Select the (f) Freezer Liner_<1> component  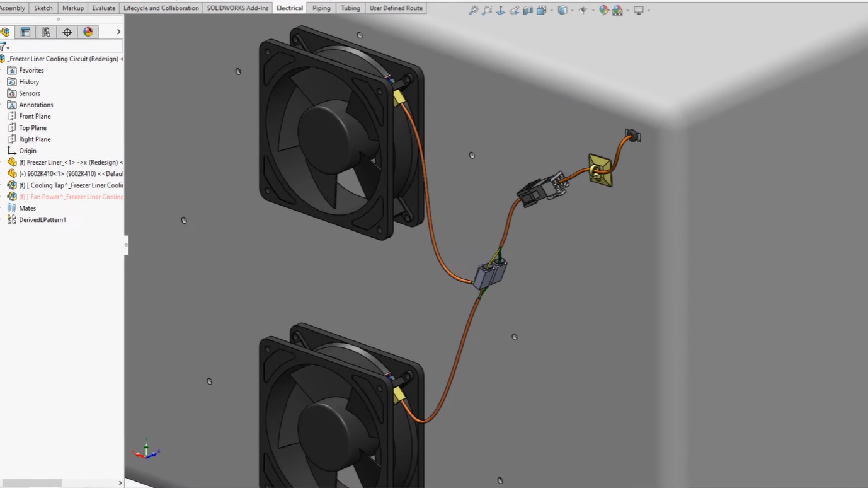65,162
